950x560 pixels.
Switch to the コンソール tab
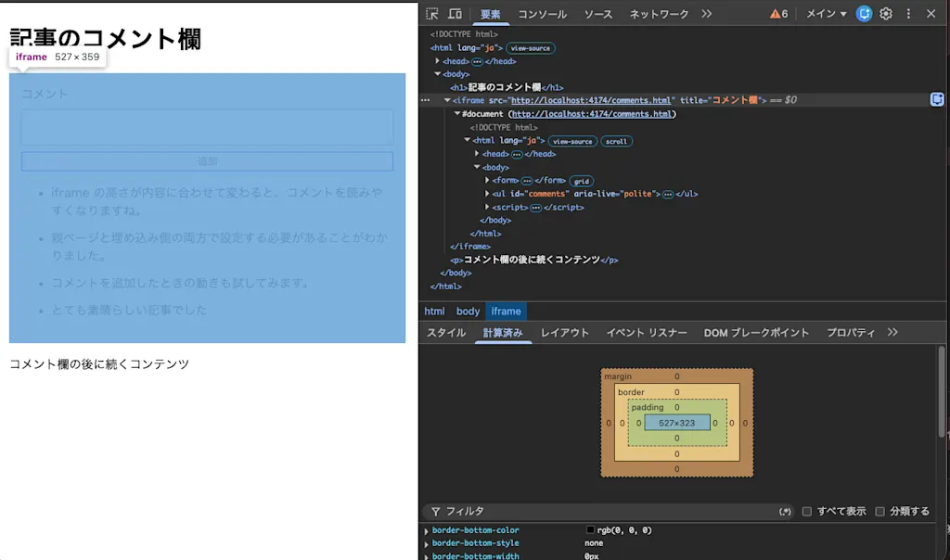[x=542, y=14]
